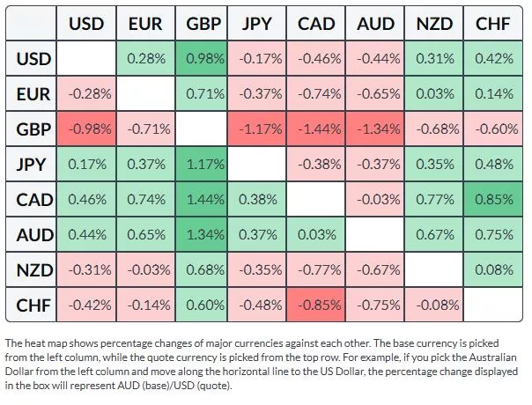Select the EUR/NZD cell showing 0.03%
Screen dimensions: 532x405
point(434,93)
